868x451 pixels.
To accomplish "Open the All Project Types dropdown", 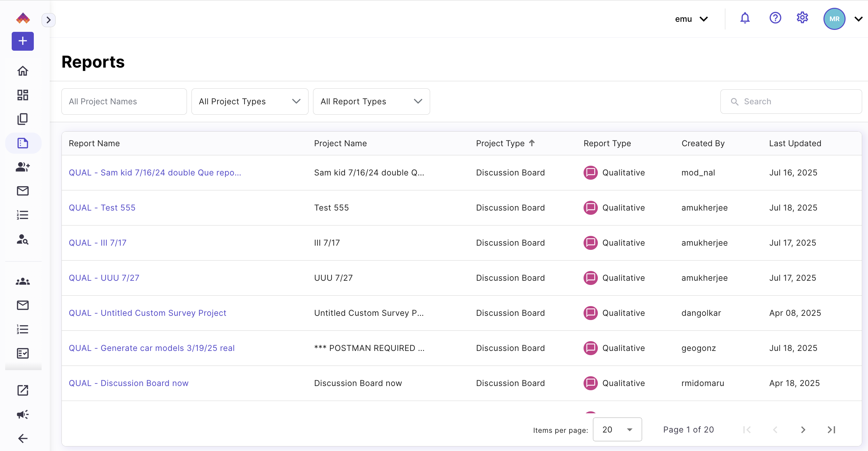I will point(250,101).
